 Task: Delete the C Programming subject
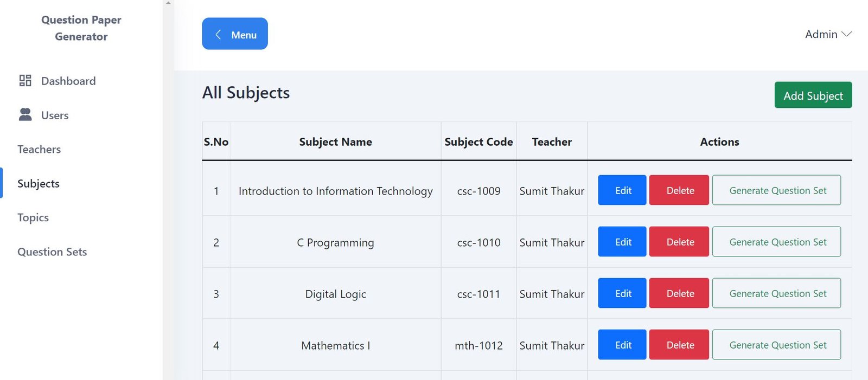click(x=679, y=242)
